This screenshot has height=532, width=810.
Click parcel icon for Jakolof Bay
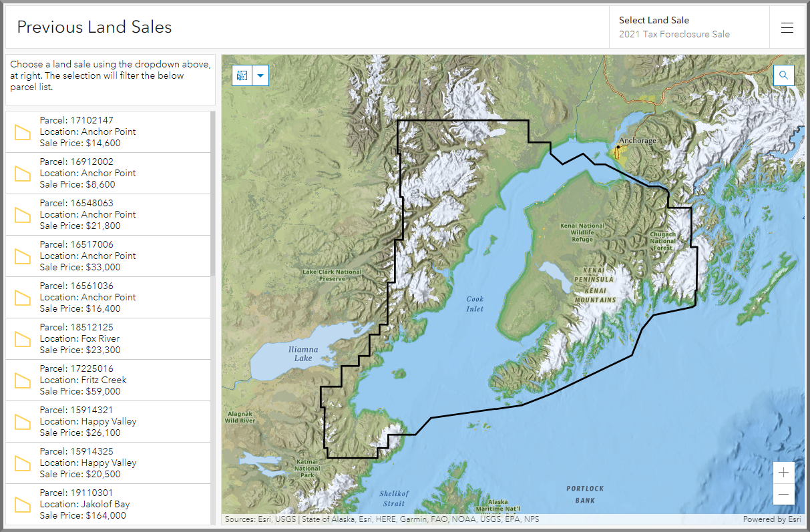pos(23,505)
